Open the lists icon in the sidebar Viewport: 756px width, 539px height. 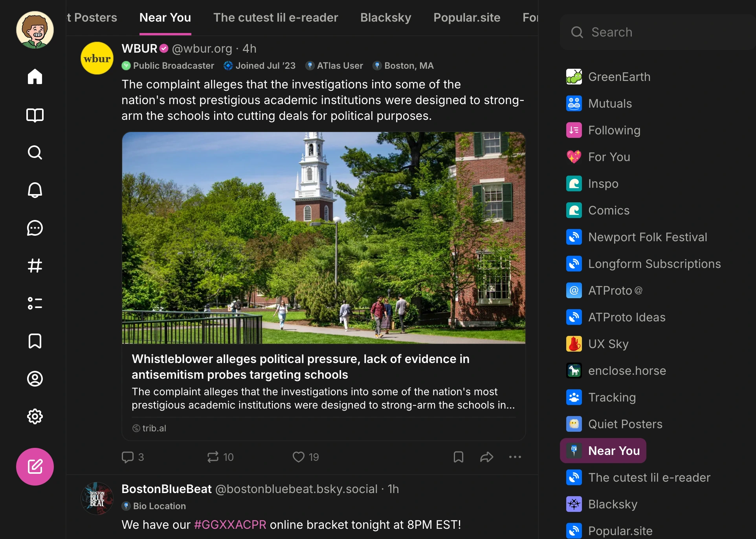[x=35, y=303]
